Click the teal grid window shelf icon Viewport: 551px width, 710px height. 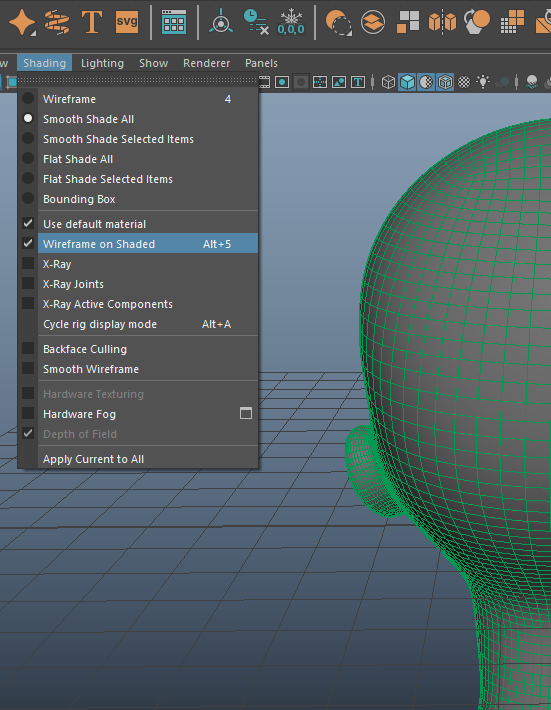(x=174, y=22)
